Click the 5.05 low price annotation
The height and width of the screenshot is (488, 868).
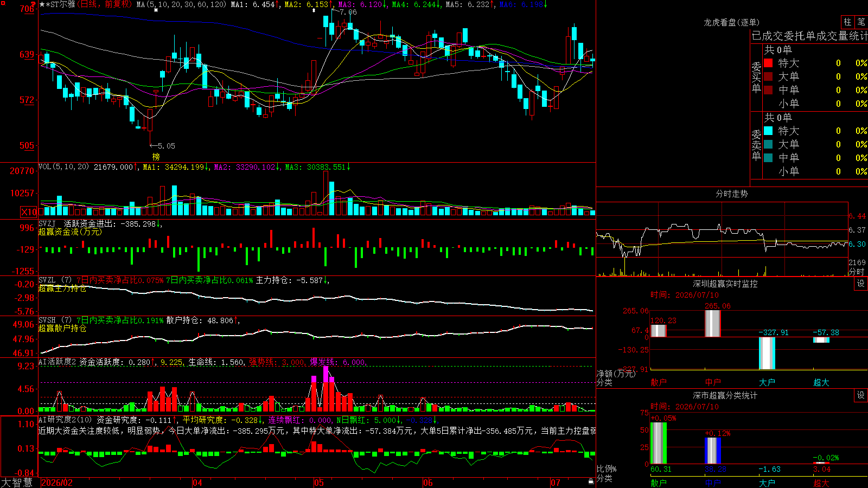pyautogui.click(x=167, y=146)
